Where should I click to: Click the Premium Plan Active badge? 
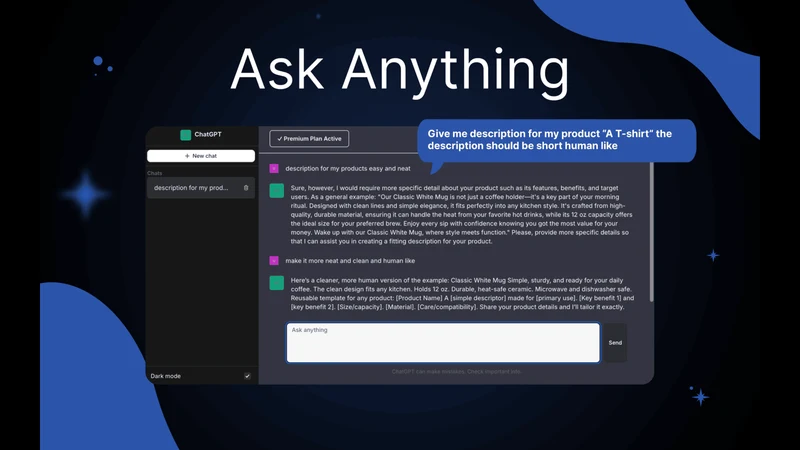[309, 138]
